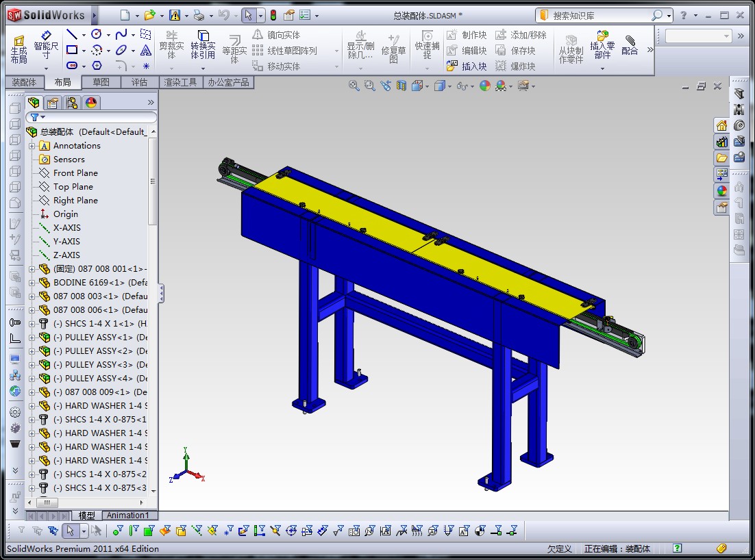Image resolution: width=755 pixels, height=560 pixels.
Task: Open the search type dropdown arrow
Action: tap(669, 16)
